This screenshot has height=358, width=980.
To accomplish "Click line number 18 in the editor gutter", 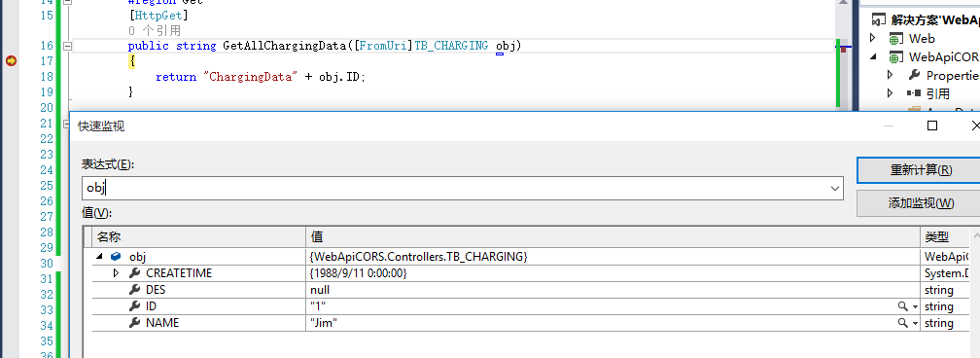I will [x=47, y=76].
